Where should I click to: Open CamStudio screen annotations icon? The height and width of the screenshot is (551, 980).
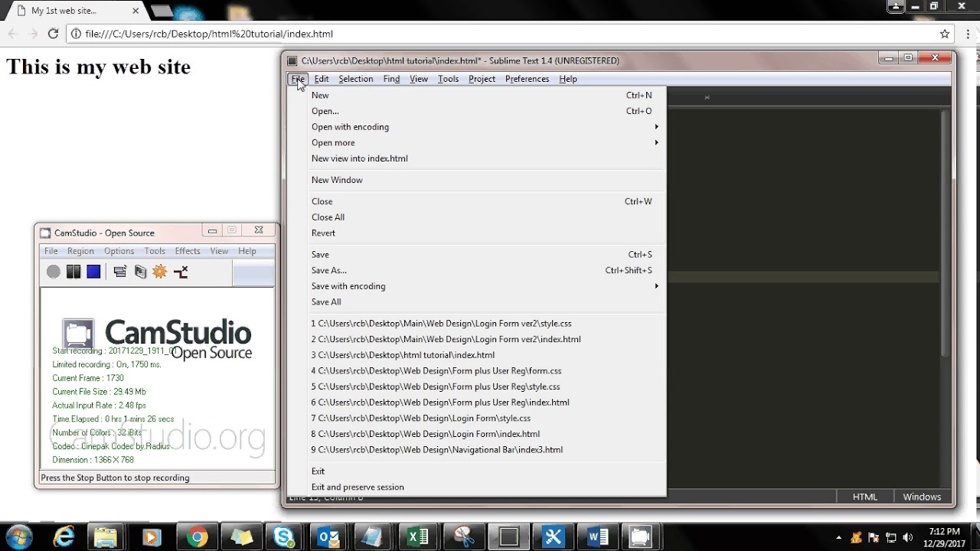tap(140, 272)
